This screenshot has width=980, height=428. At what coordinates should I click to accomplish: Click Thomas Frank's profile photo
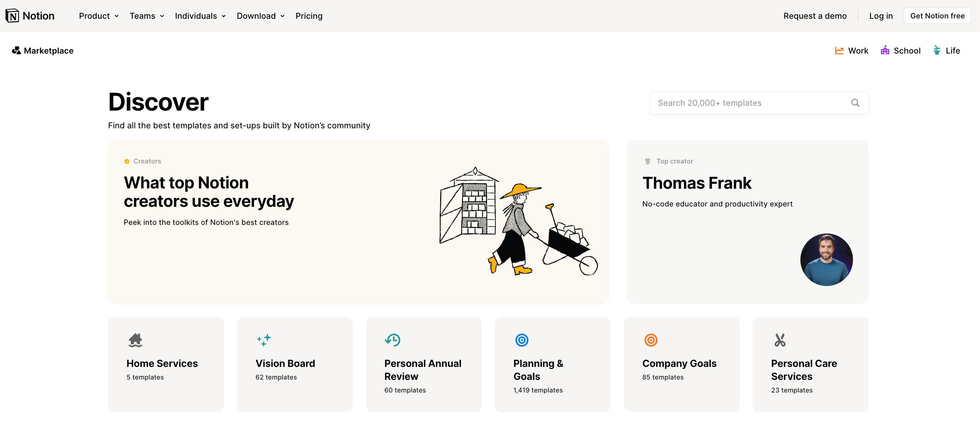click(826, 260)
